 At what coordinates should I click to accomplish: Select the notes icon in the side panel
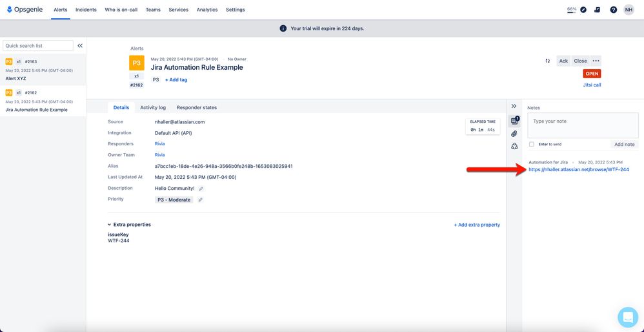514,121
